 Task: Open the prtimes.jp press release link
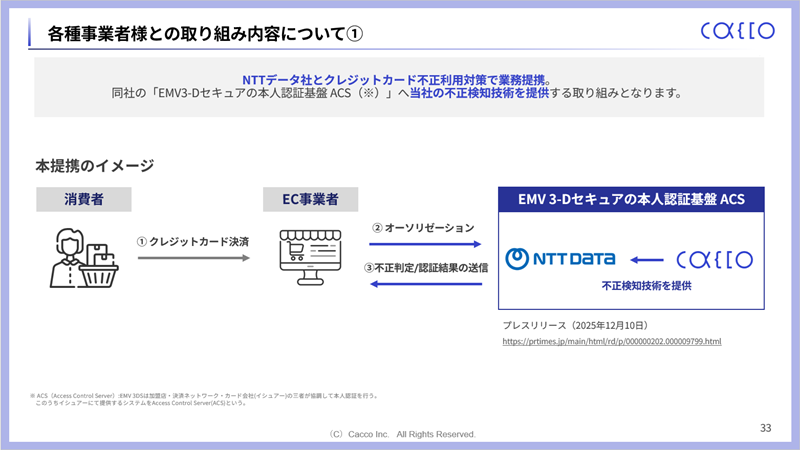[611, 342]
